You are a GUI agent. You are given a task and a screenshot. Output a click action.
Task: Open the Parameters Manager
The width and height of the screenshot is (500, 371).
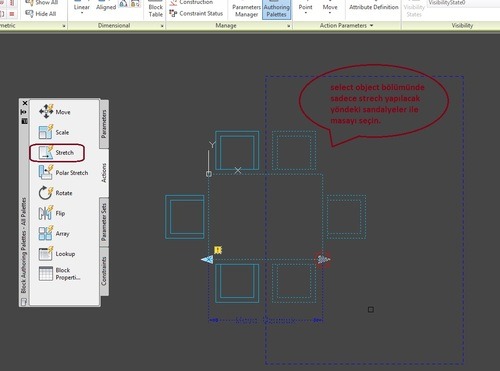246,10
